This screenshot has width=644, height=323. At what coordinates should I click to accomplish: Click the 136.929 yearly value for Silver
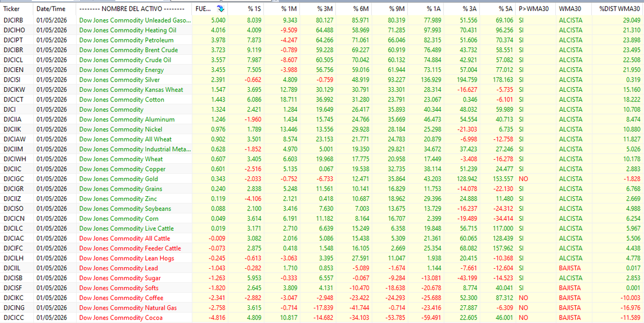click(x=432, y=80)
